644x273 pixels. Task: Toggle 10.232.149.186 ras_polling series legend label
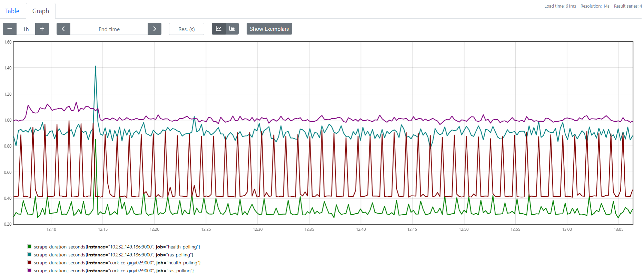click(x=113, y=255)
